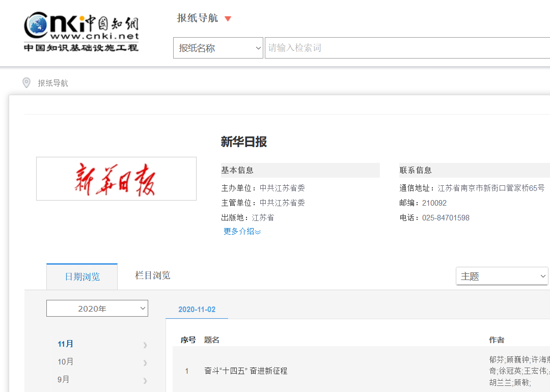Click the 报纸导航 heading at top

197,18
